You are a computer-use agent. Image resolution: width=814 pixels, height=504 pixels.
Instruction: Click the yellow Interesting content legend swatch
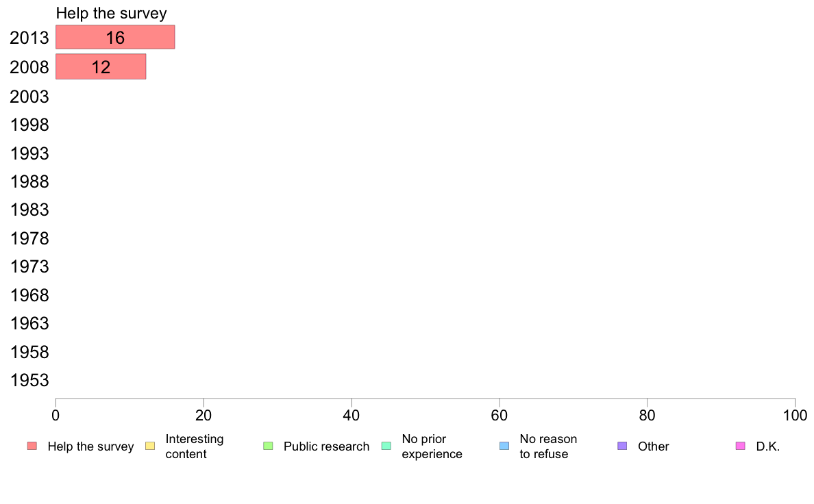[150, 446]
